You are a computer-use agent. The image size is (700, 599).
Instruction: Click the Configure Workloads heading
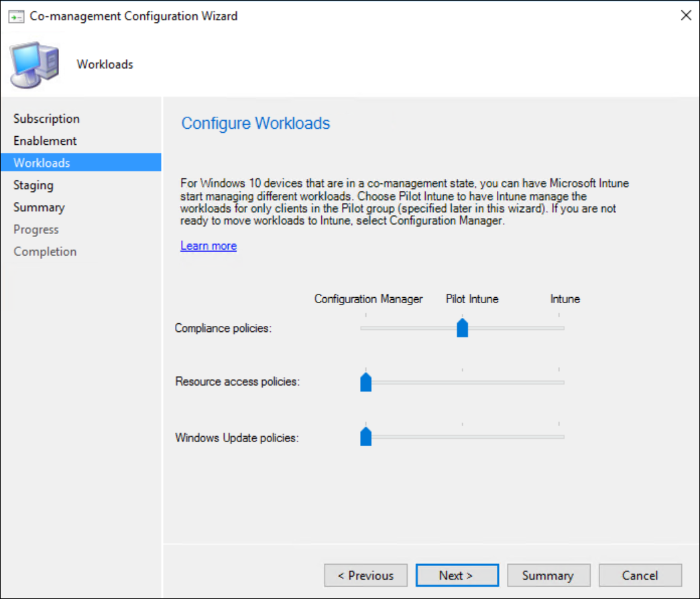point(255,123)
